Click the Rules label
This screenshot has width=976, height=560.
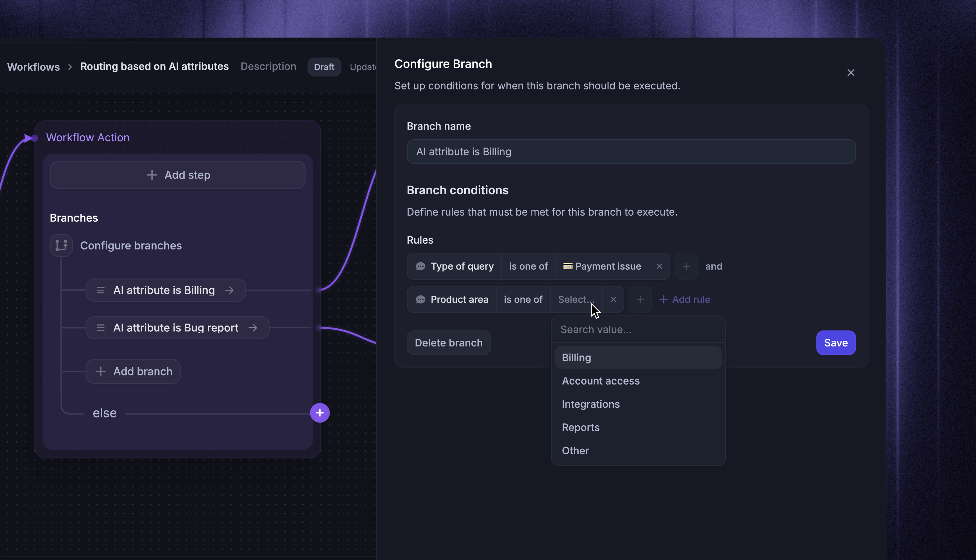click(420, 240)
